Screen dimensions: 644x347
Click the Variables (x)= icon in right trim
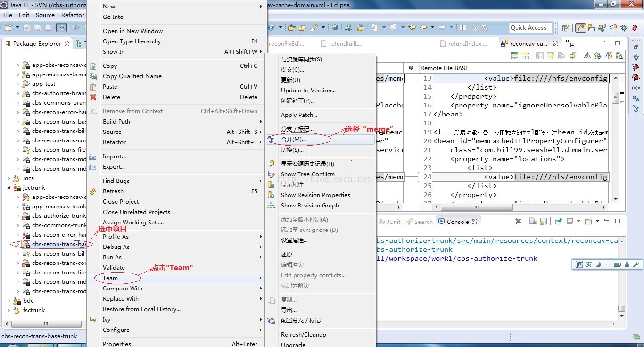click(x=636, y=88)
